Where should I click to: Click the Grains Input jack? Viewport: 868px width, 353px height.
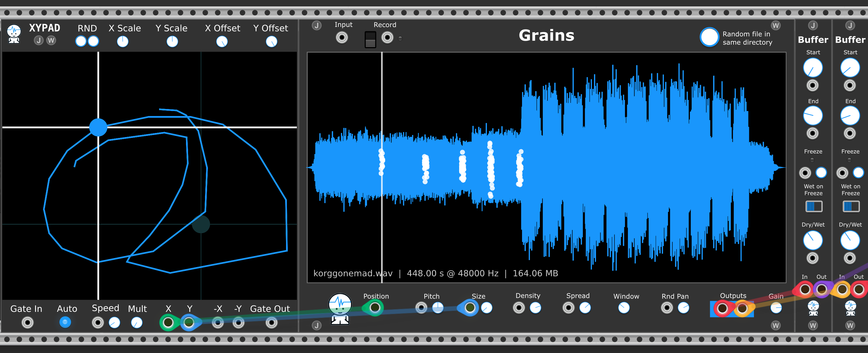click(x=342, y=37)
